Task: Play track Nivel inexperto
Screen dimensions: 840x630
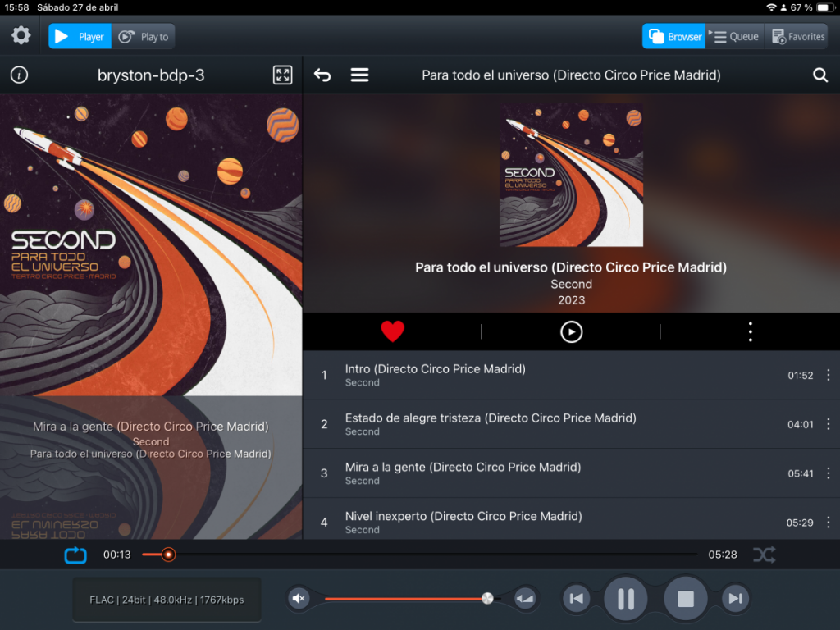Action: pyautogui.click(x=463, y=517)
